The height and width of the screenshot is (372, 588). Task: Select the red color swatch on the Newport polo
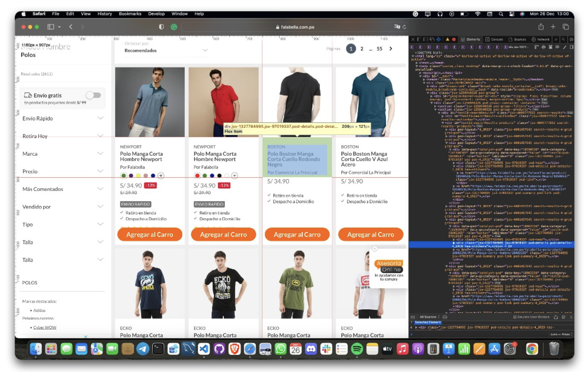pyautogui.click(x=198, y=176)
